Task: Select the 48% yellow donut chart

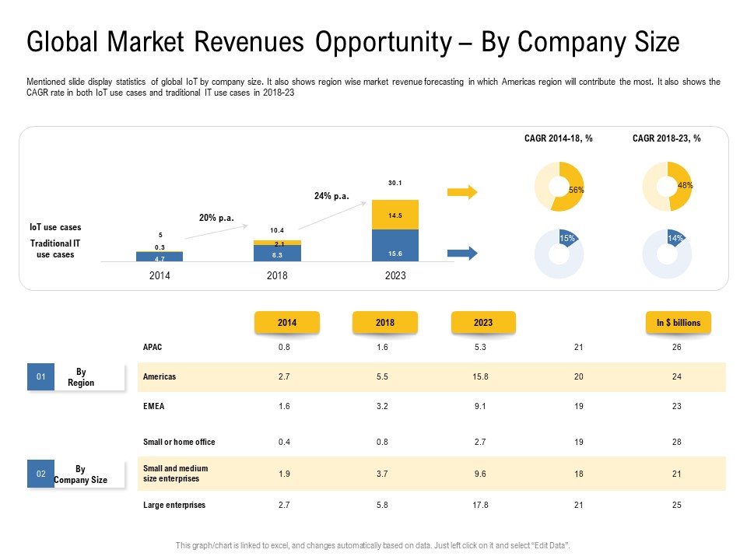Action: [667, 186]
